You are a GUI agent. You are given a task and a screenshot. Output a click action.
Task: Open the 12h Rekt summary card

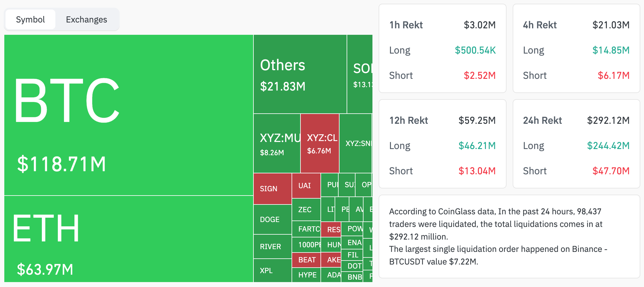[442, 144]
